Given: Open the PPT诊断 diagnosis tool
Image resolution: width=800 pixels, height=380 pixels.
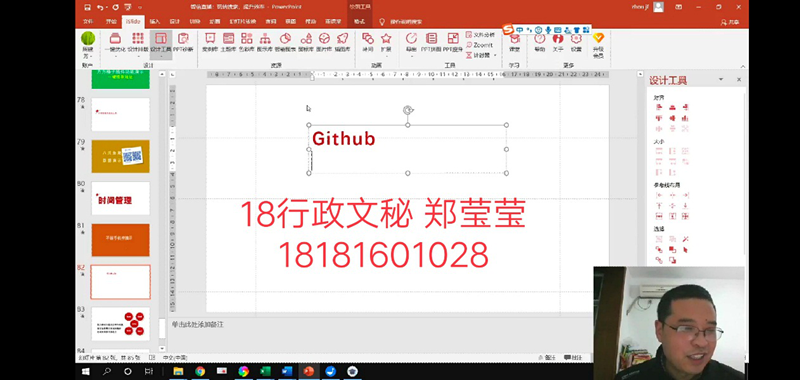Looking at the screenshot, I should [x=183, y=42].
